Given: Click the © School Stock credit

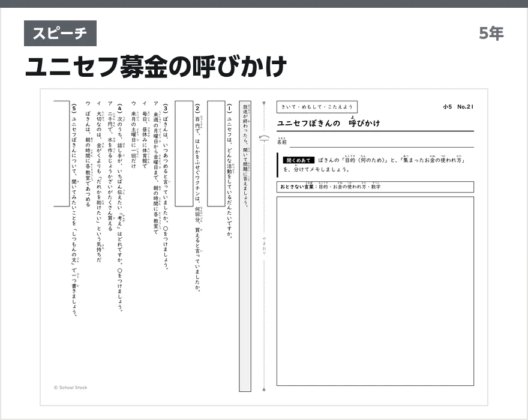Looking at the screenshot, I should (x=70, y=388).
